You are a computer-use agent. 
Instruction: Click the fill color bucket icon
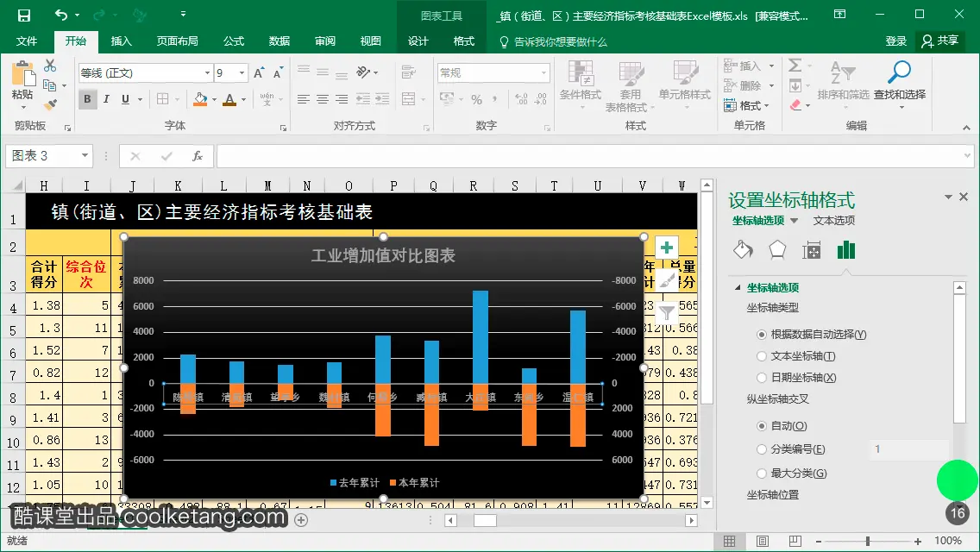(200, 99)
